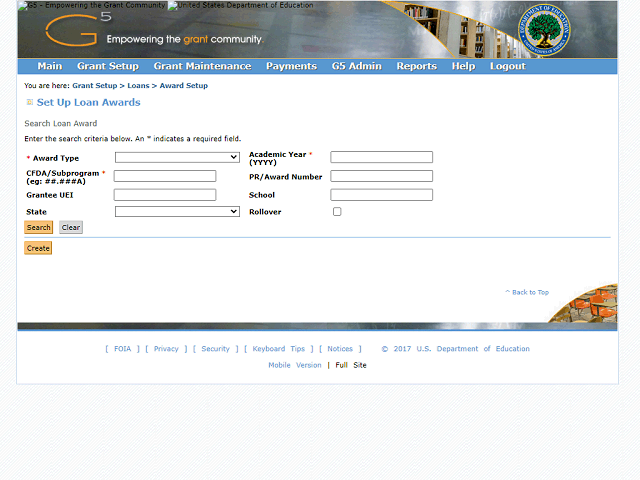The width and height of the screenshot is (640, 480).
Task: Focus the Grantee UEI input field
Action: [x=165, y=195]
